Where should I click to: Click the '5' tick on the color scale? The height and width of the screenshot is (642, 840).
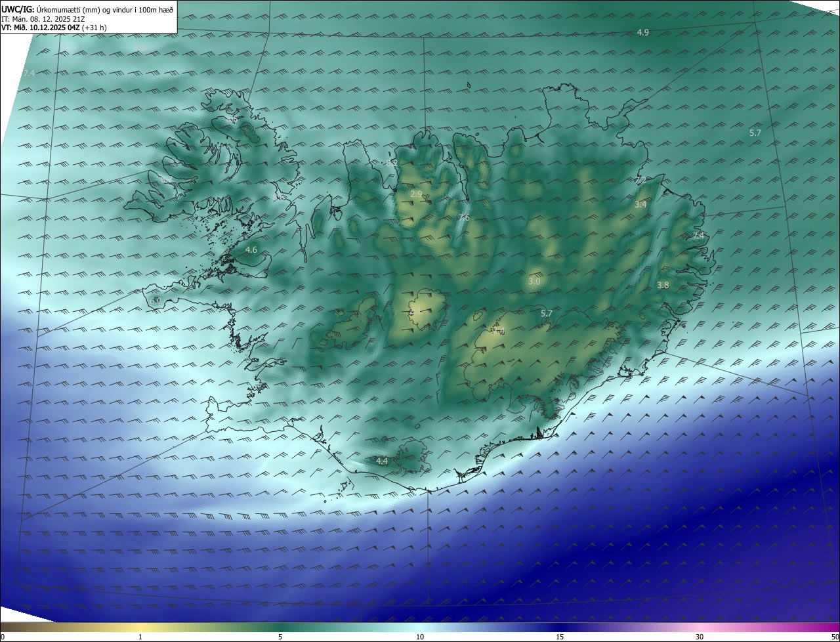[x=280, y=637]
